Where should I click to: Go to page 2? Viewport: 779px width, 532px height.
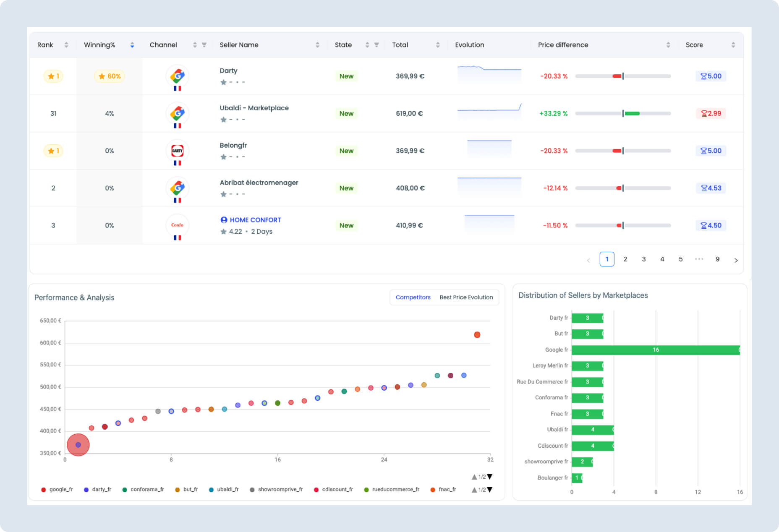point(625,259)
